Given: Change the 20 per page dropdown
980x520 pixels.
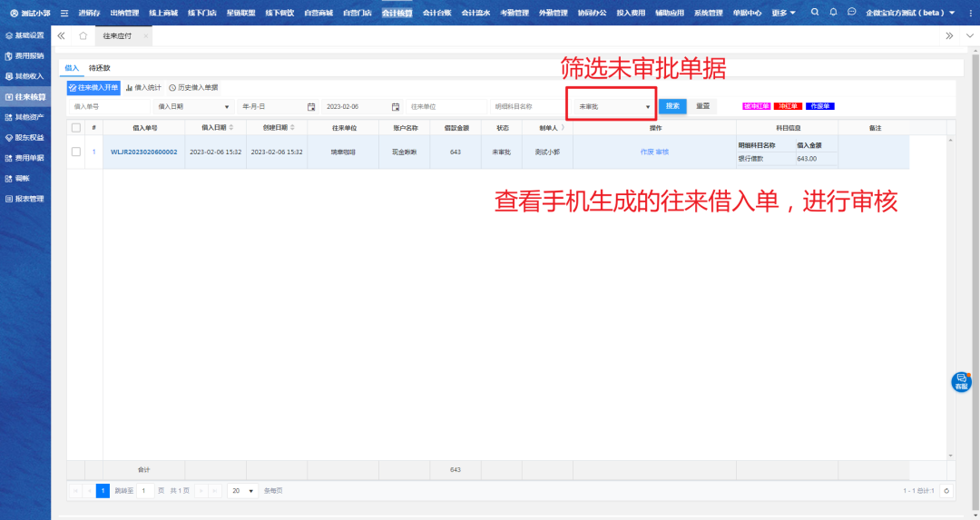Looking at the screenshot, I should click(241, 491).
